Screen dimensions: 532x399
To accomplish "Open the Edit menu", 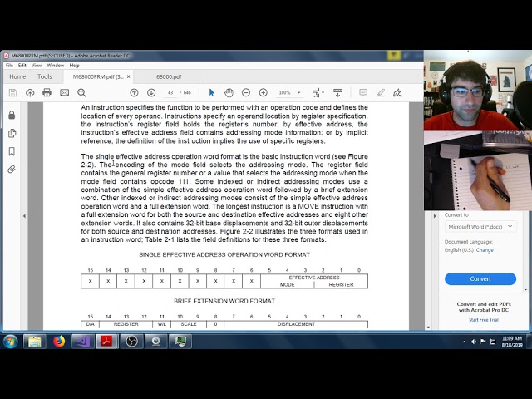I will point(22,65).
